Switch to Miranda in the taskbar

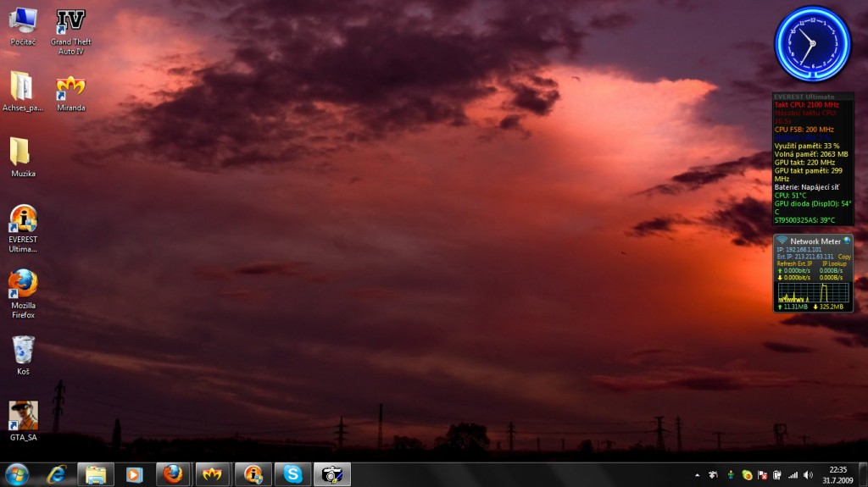point(212,475)
